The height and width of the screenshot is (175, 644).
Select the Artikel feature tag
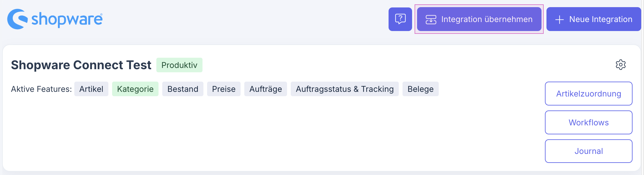click(91, 89)
